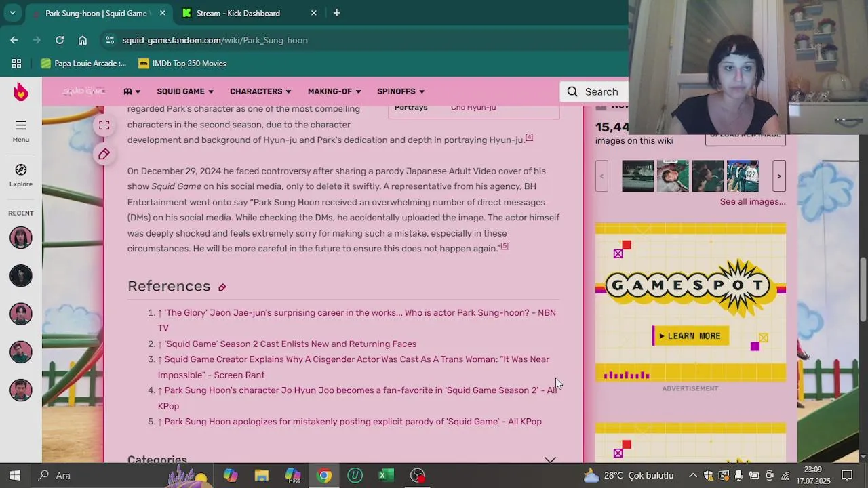868x488 pixels.
Task: Open the Fandom flame home icon
Action: (21, 91)
